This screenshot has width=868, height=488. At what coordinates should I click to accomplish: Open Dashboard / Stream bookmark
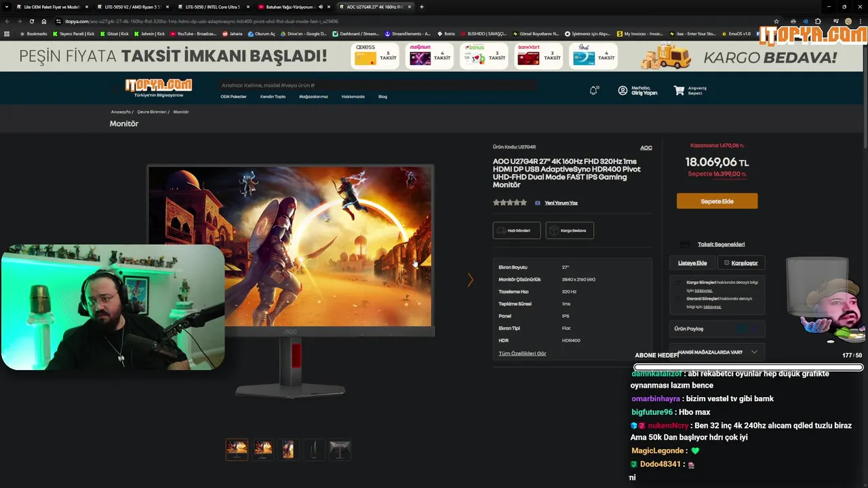[x=356, y=33]
